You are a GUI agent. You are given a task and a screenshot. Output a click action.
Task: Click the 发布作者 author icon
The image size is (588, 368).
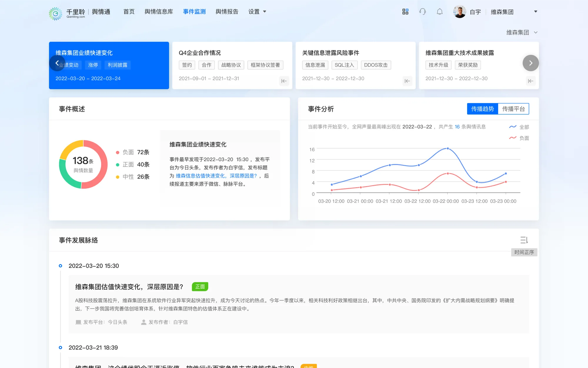pyautogui.click(x=143, y=322)
